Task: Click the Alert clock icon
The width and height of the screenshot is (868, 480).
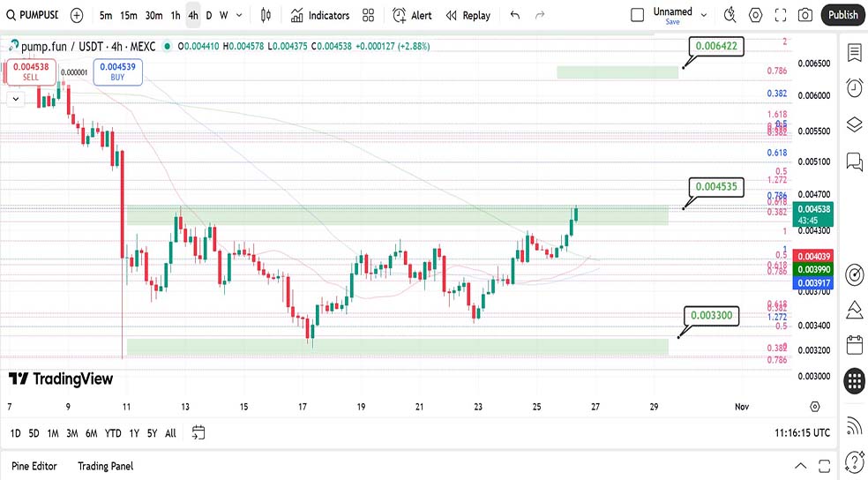Action: pyautogui.click(x=400, y=15)
